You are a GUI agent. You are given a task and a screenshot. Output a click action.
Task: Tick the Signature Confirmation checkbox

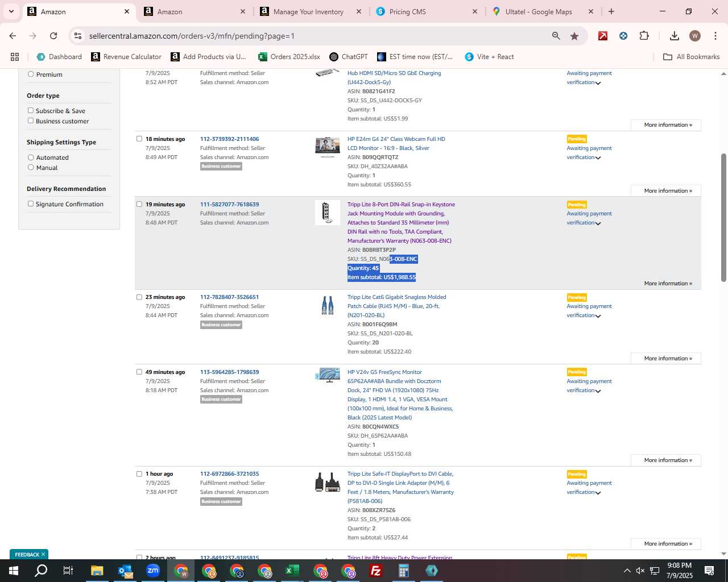click(x=31, y=203)
